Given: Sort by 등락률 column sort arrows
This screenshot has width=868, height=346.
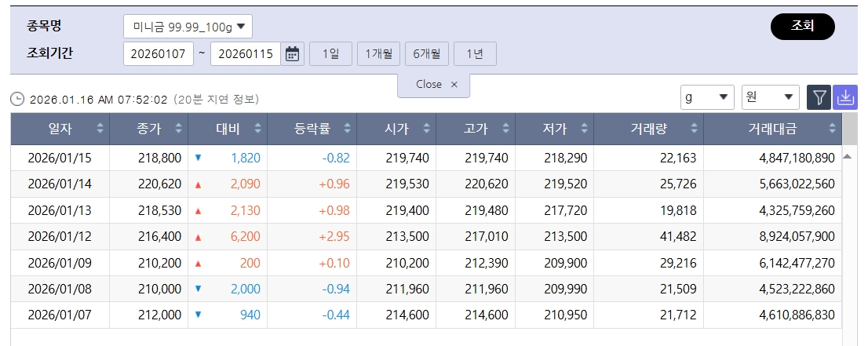Looking at the screenshot, I should 347,129.
